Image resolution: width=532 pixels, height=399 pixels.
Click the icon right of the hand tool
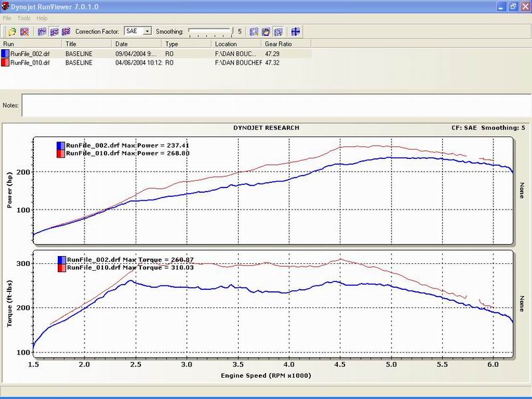(278, 31)
